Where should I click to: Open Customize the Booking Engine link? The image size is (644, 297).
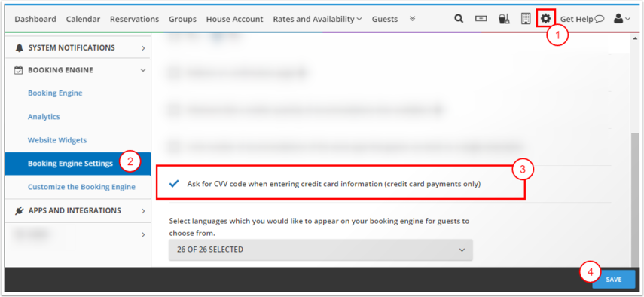(x=81, y=187)
